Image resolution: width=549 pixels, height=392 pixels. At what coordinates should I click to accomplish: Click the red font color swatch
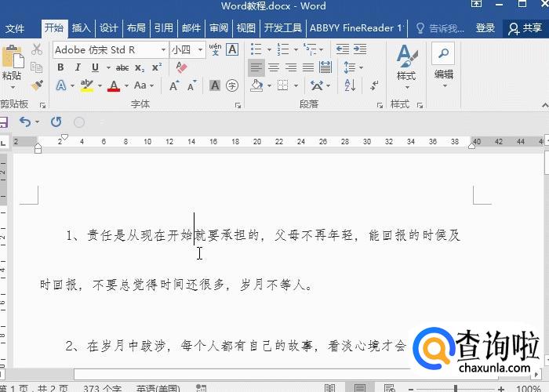(114, 85)
